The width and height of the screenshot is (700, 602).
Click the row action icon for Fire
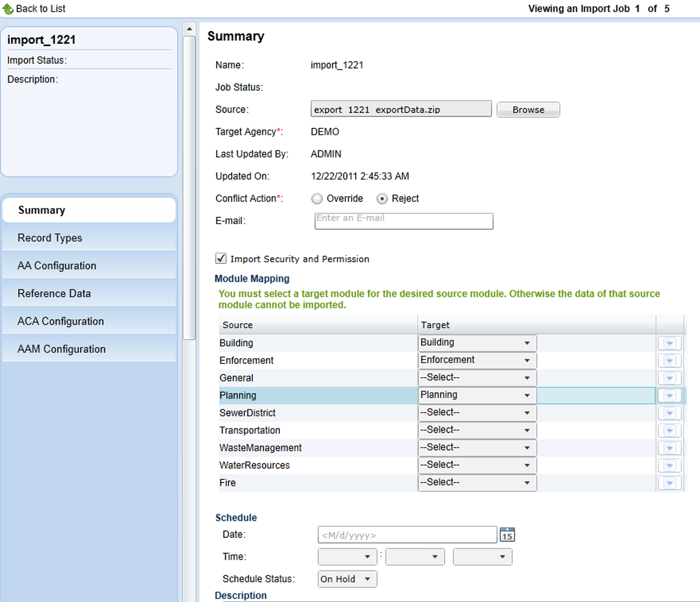pyautogui.click(x=669, y=483)
